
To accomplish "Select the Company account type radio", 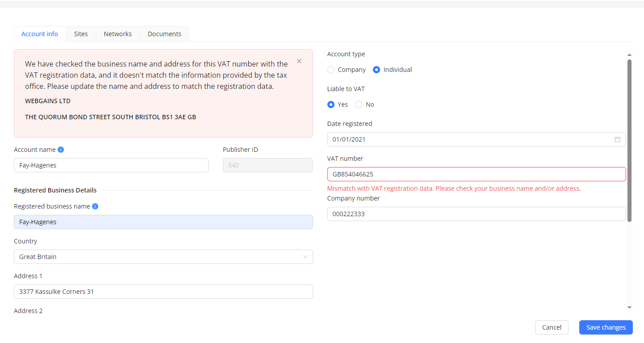I will [331, 70].
